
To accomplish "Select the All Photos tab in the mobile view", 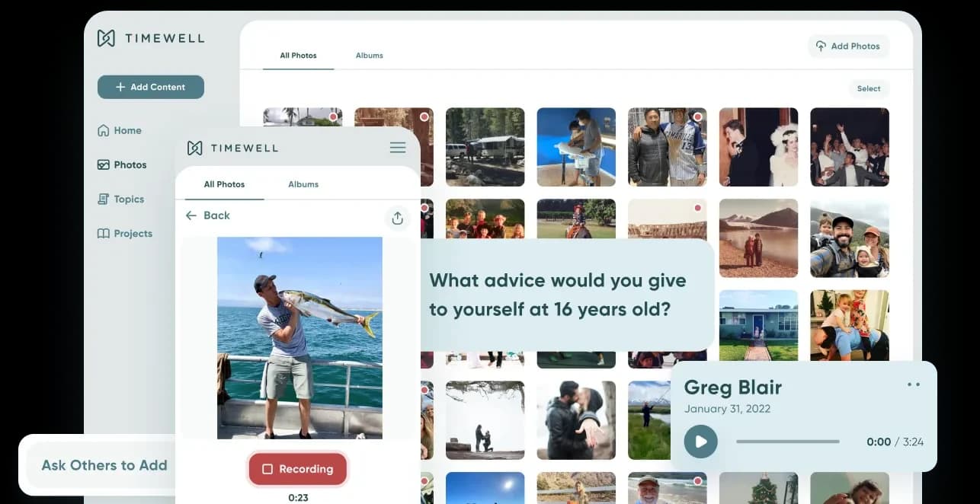I will click(223, 183).
